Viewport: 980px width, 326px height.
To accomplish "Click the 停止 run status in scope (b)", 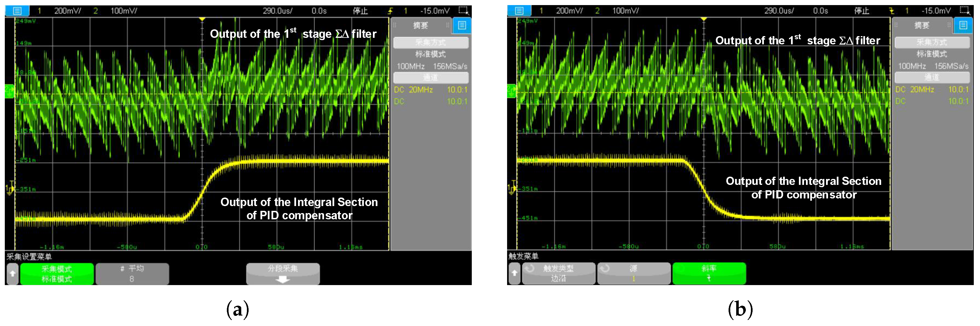I will tap(862, 11).
